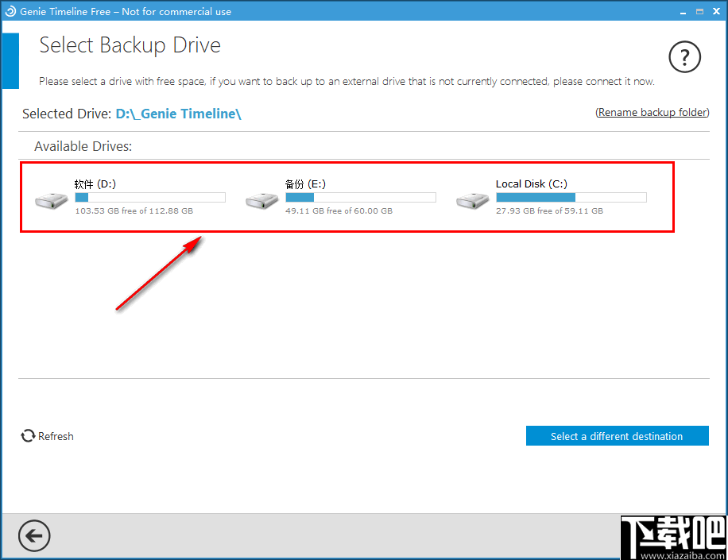
Task: Go back with the arrow button
Action: click(34, 536)
